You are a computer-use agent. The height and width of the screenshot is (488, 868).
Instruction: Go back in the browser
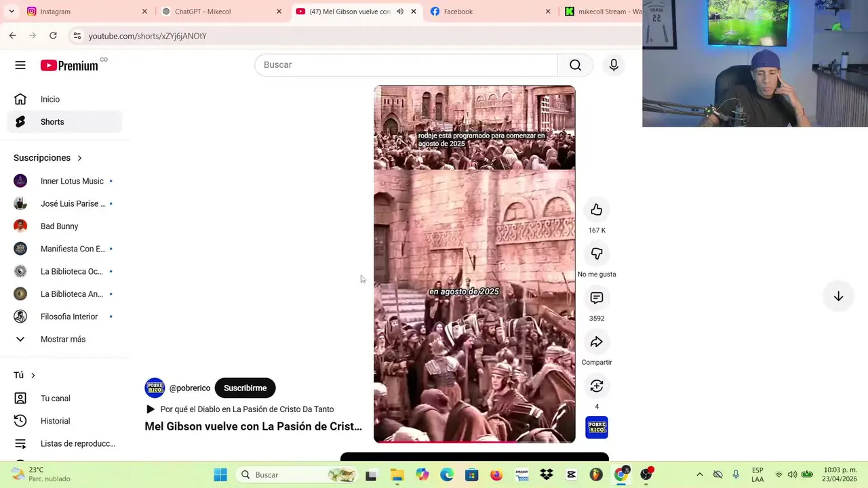pyautogui.click(x=12, y=35)
